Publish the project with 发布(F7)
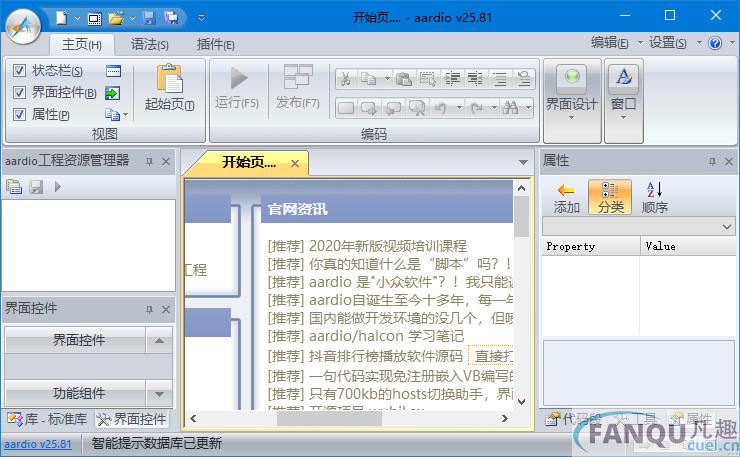Image resolution: width=740 pixels, height=457 pixels. point(298,87)
